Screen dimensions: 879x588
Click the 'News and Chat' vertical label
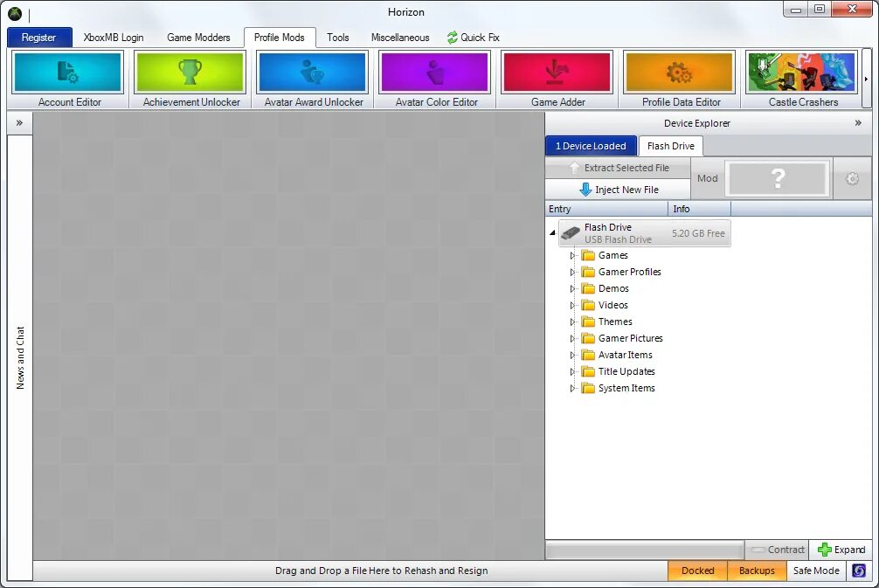pyautogui.click(x=20, y=357)
